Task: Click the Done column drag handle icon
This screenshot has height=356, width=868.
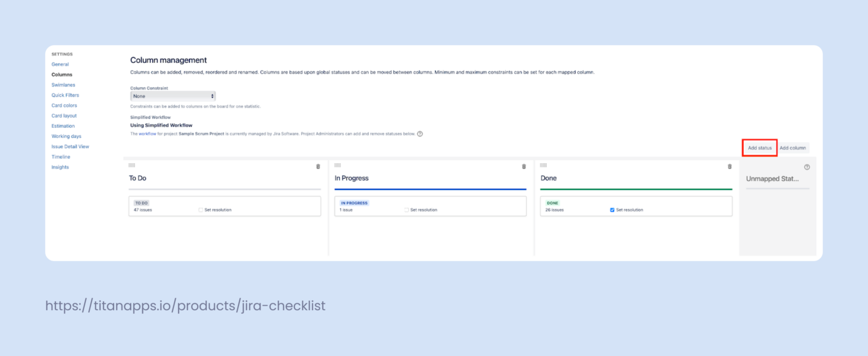Action: click(544, 165)
